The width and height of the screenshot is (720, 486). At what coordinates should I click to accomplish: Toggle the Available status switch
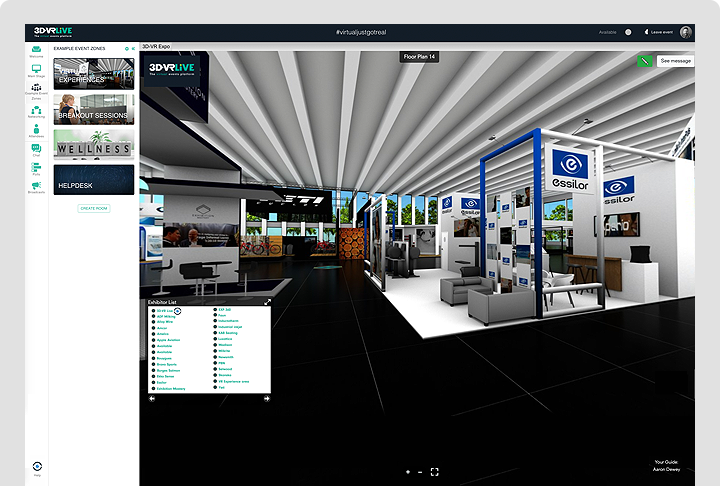628,32
